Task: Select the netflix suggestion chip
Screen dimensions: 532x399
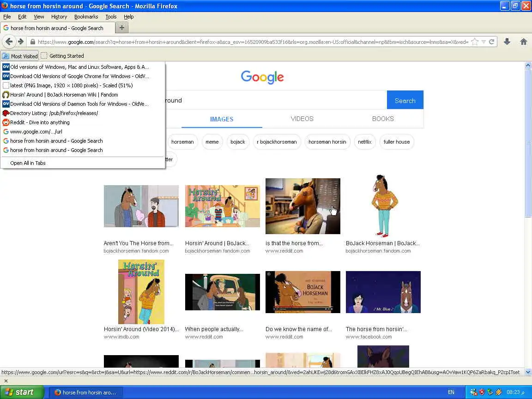Action: (x=364, y=142)
